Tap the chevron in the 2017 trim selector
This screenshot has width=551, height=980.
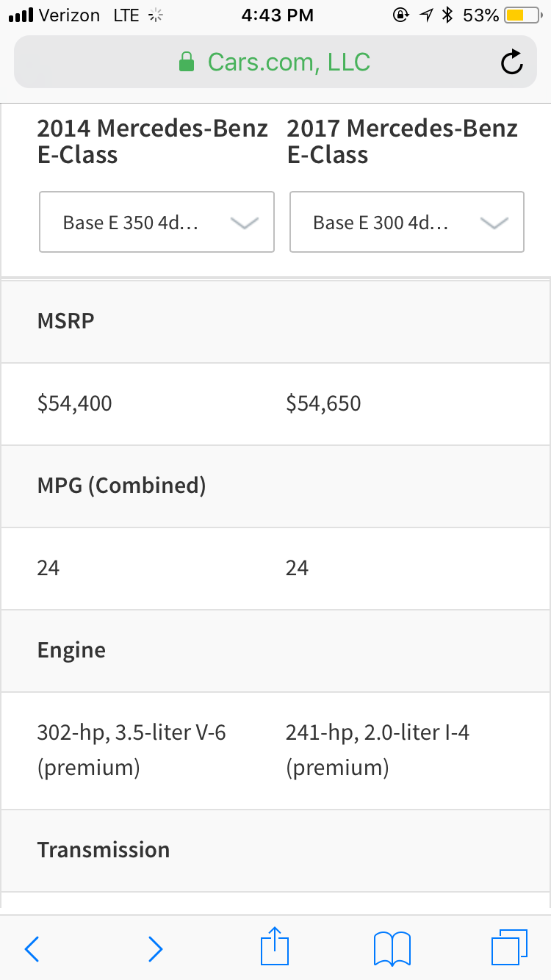[494, 223]
